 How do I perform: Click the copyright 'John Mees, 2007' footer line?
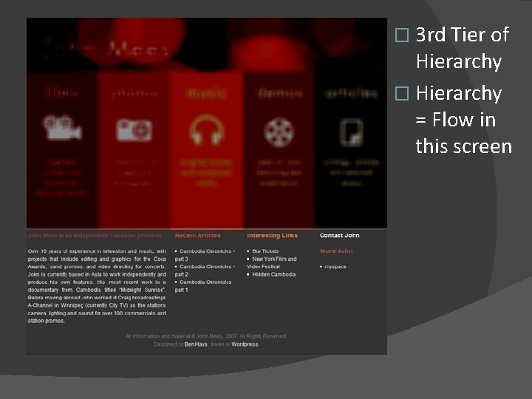[x=206, y=336]
